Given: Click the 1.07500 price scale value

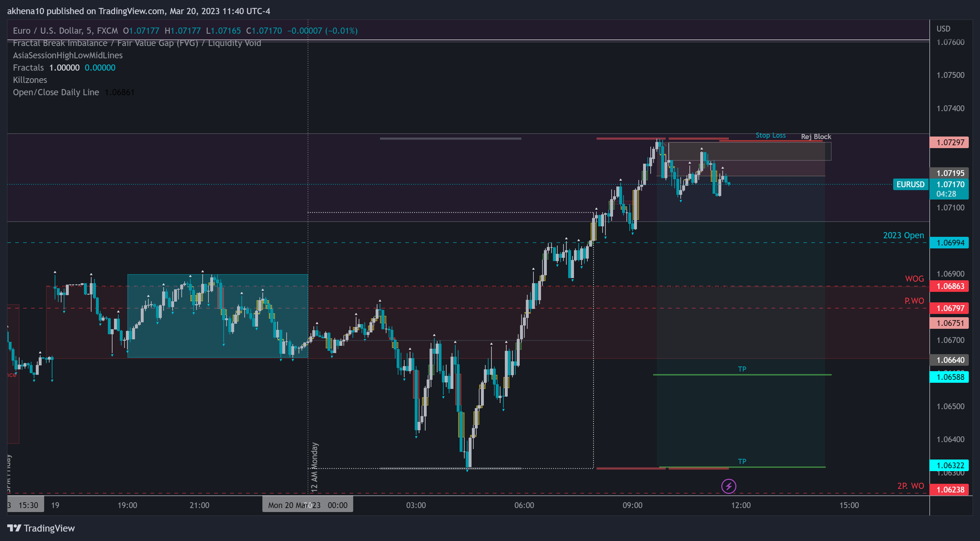Looking at the screenshot, I should (950, 75).
